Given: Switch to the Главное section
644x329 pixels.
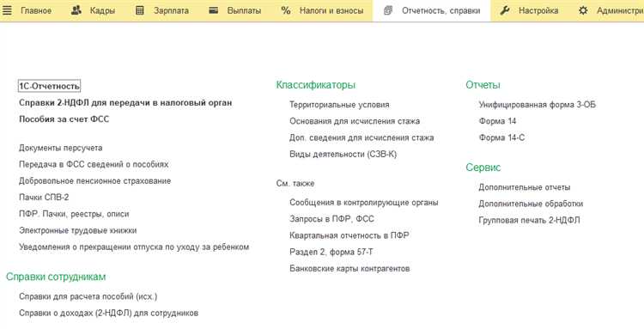Looking at the screenshot, I should coord(36,10).
